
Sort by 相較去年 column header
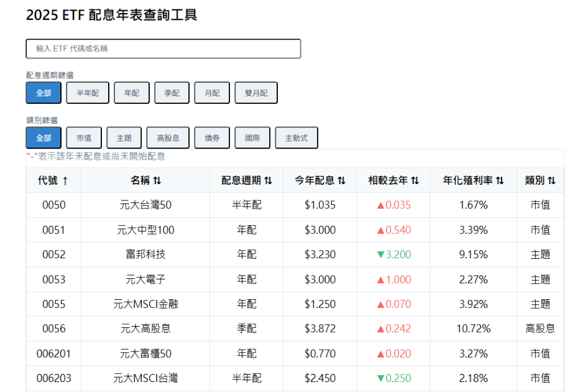click(x=393, y=180)
